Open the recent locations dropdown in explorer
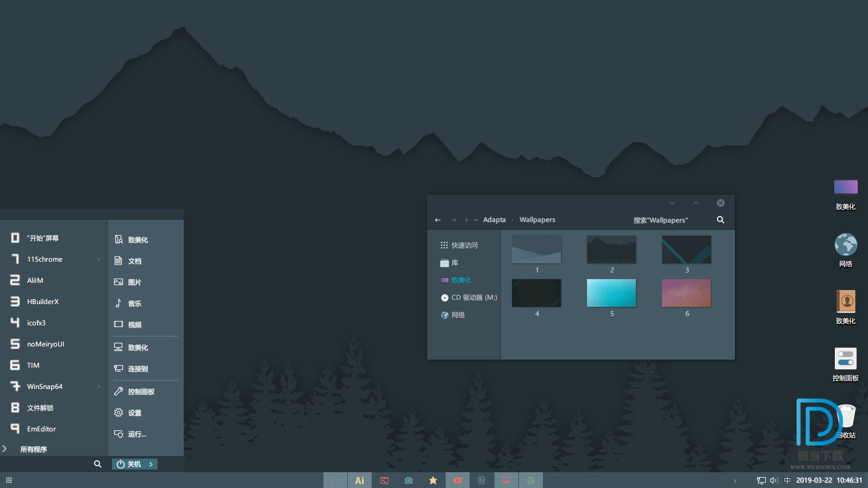Viewport: 868px width, 488px height. [466, 220]
